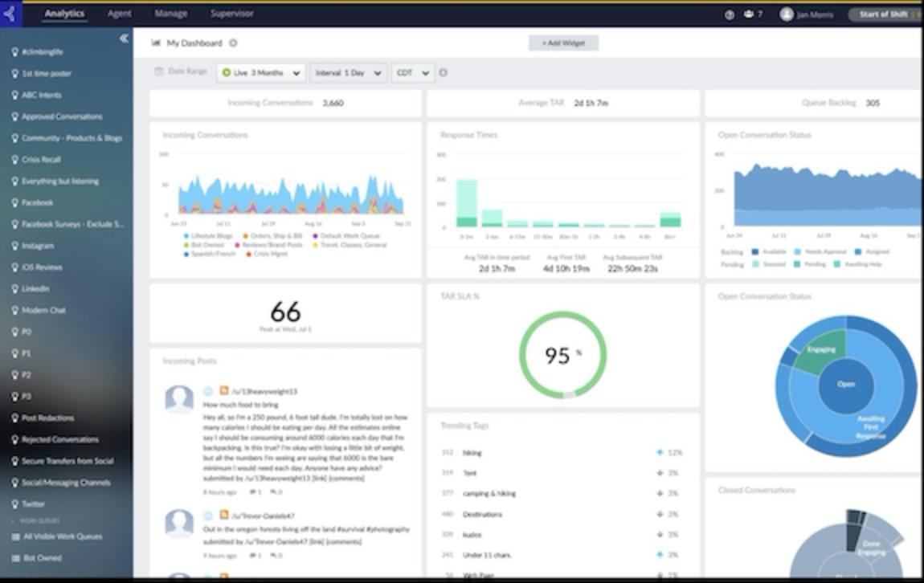Collapse the left sidebar with double-chevron icon
This screenshot has height=583, width=924.
[x=124, y=39]
